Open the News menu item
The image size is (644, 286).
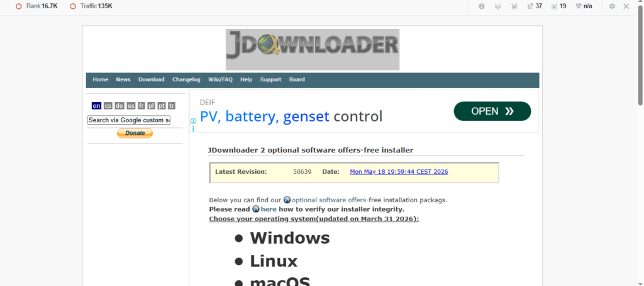123,79
